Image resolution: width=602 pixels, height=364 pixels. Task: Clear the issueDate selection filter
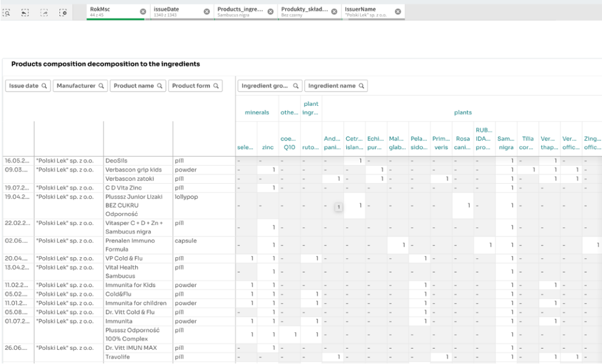206,12
